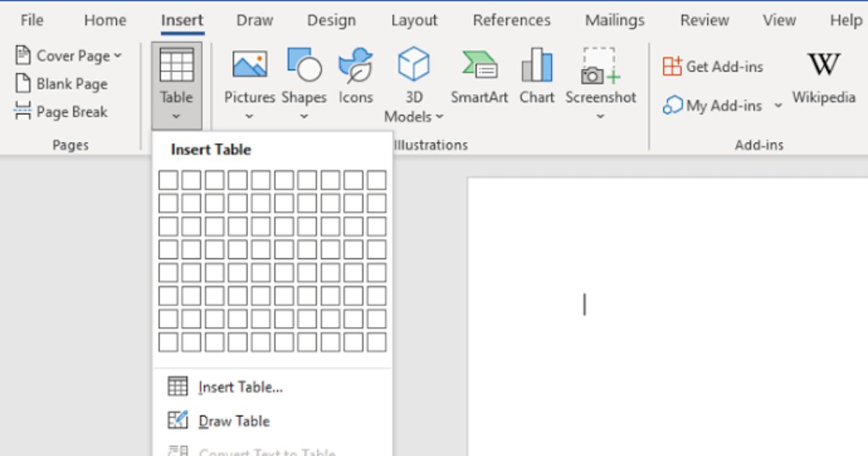Expand the Pictures dropdown arrow
Viewport: 868px width, 456px height.
[250, 117]
